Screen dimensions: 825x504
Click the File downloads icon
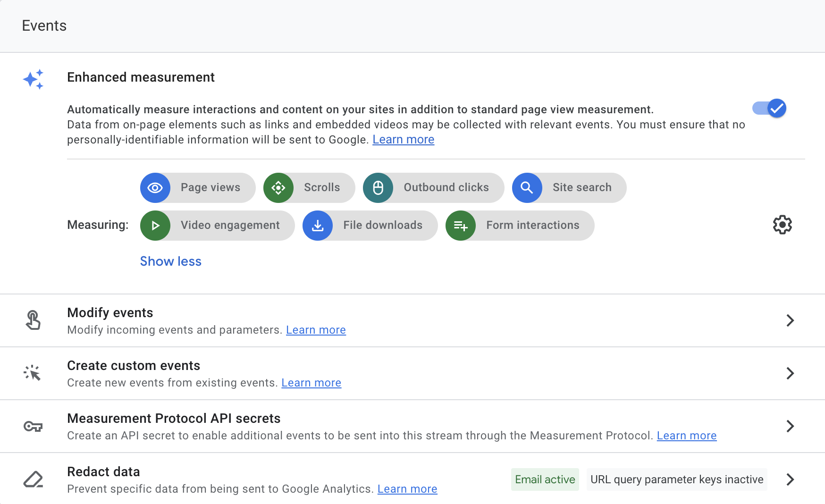click(318, 226)
